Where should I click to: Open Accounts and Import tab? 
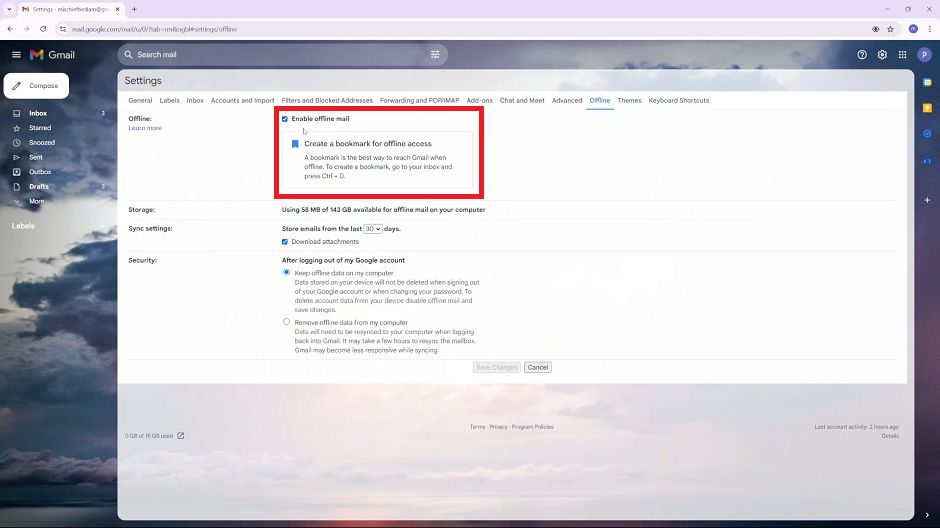click(x=242, y=101)
